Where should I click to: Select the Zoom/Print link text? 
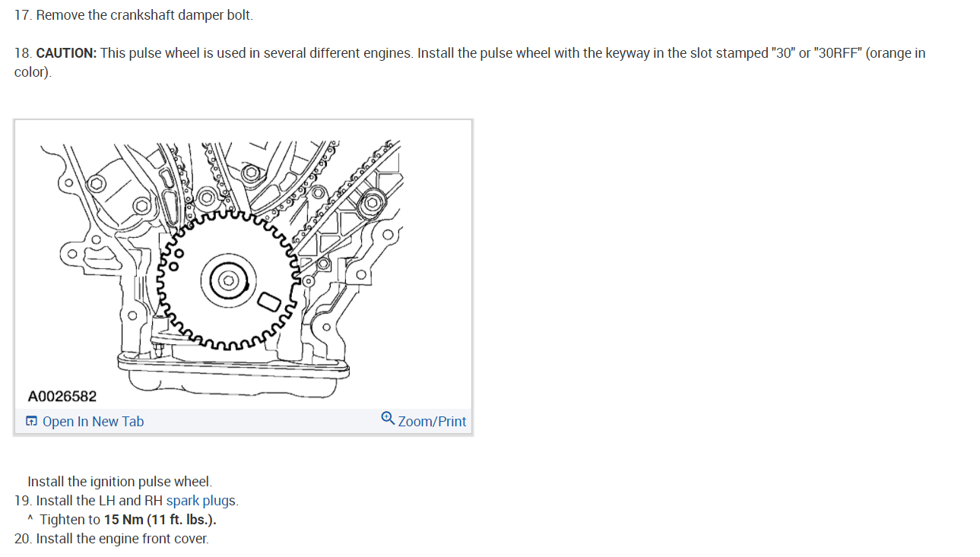click(432, 422)
